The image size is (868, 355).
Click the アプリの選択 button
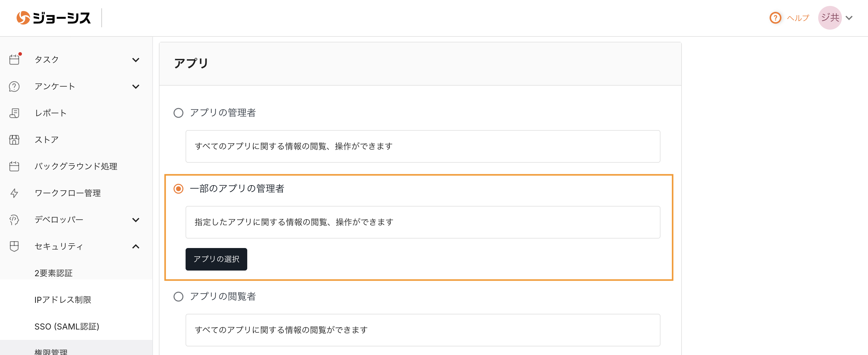point(216,259)
